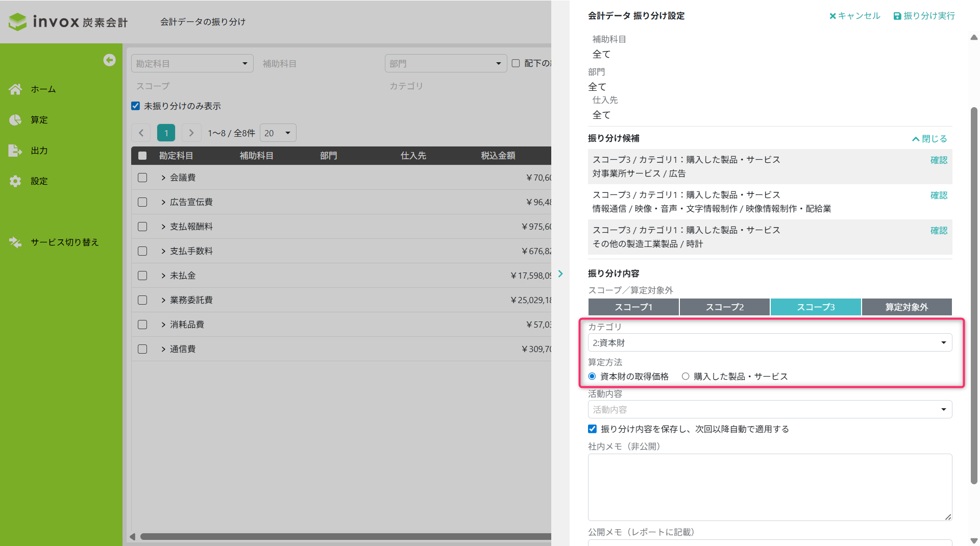Open the 活動内容 dropdown
980x546 pixels.
click(770, 410)
